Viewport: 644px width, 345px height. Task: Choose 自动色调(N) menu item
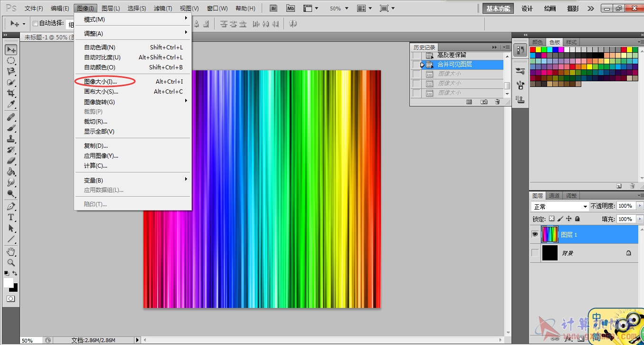click(x=133, y=47)
